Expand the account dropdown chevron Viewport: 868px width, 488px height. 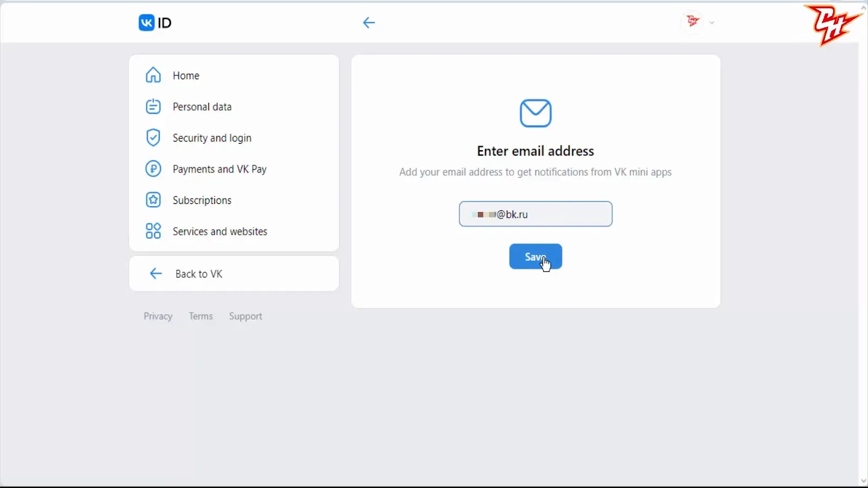[x=712, y=23]
